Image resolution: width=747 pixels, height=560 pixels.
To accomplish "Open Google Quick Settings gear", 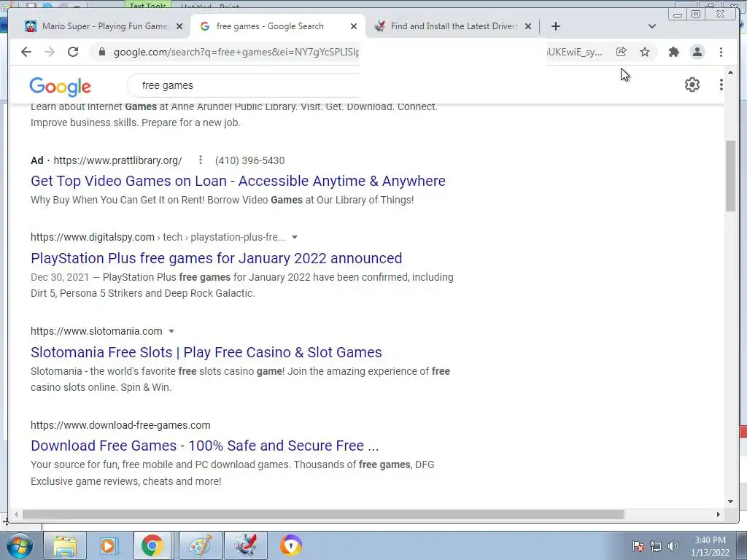I will (692, 85).
